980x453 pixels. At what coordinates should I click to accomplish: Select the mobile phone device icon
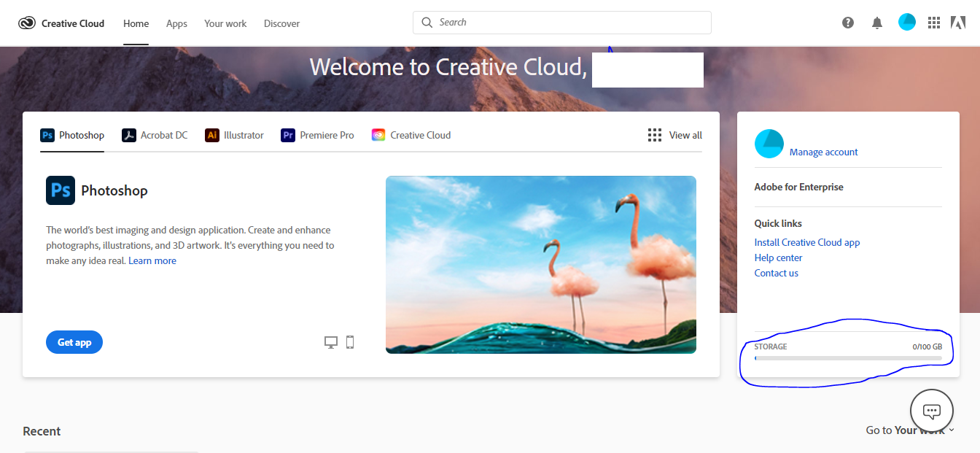350,342
